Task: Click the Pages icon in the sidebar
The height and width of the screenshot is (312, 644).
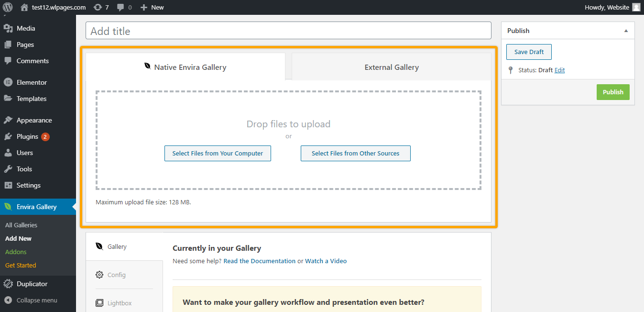Action: click(8, 45)
